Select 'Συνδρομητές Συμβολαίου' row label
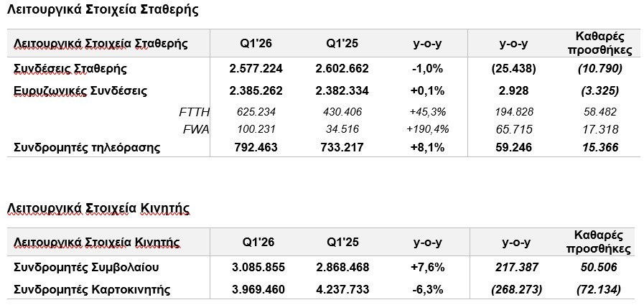This screenshot has width=644, height=305. coord(86,268)
